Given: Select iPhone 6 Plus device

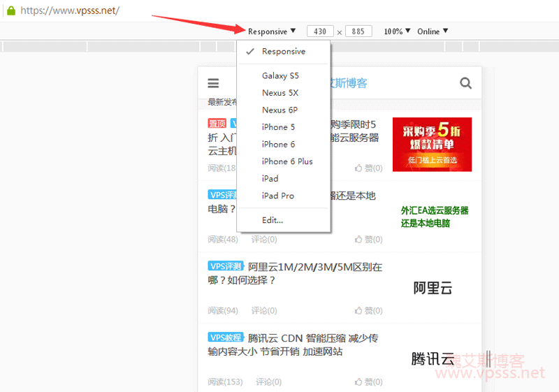Looking at the screenshot, I should click(x=287, y=161).
